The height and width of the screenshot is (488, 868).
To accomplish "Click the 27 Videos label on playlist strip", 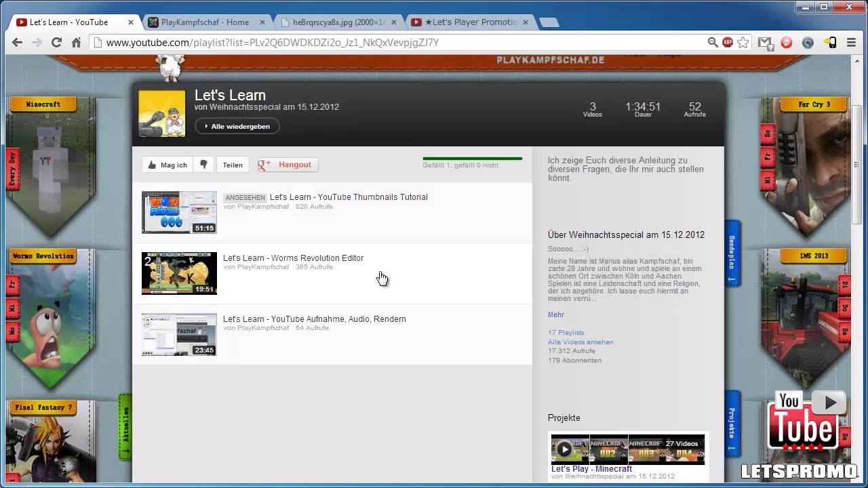I will [x=682, y=444].
